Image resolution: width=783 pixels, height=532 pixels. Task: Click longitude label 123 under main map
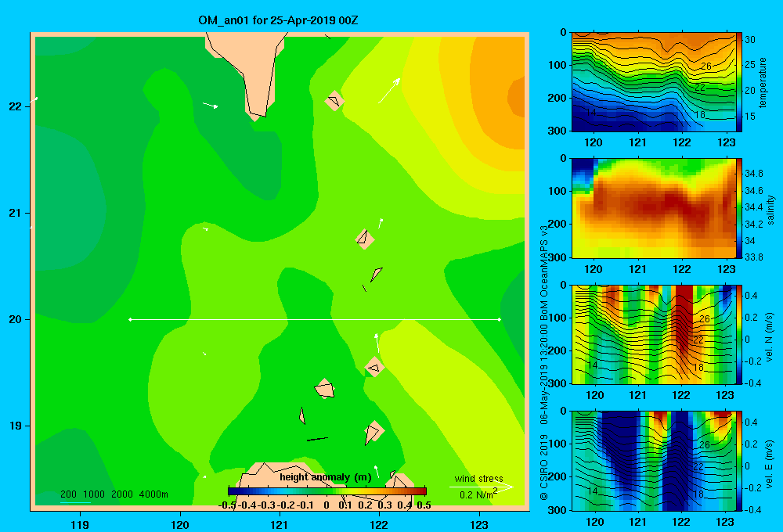pos(479,524)
